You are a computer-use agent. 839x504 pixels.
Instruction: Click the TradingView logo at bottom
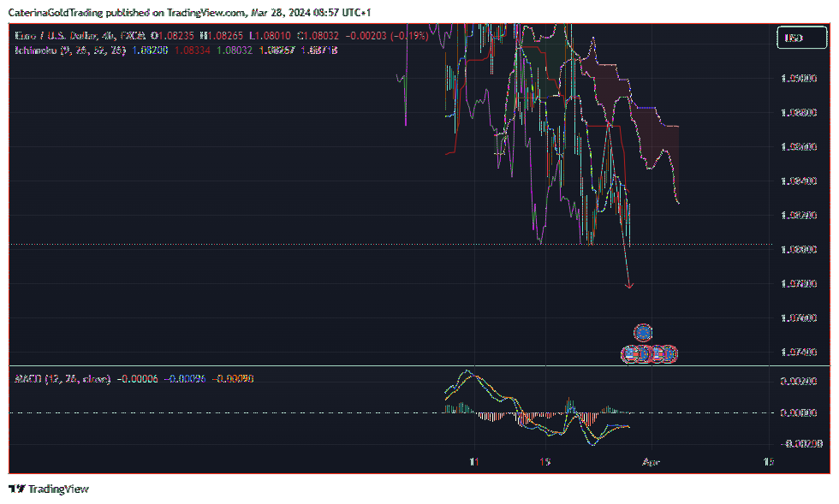tap(49, 489)
